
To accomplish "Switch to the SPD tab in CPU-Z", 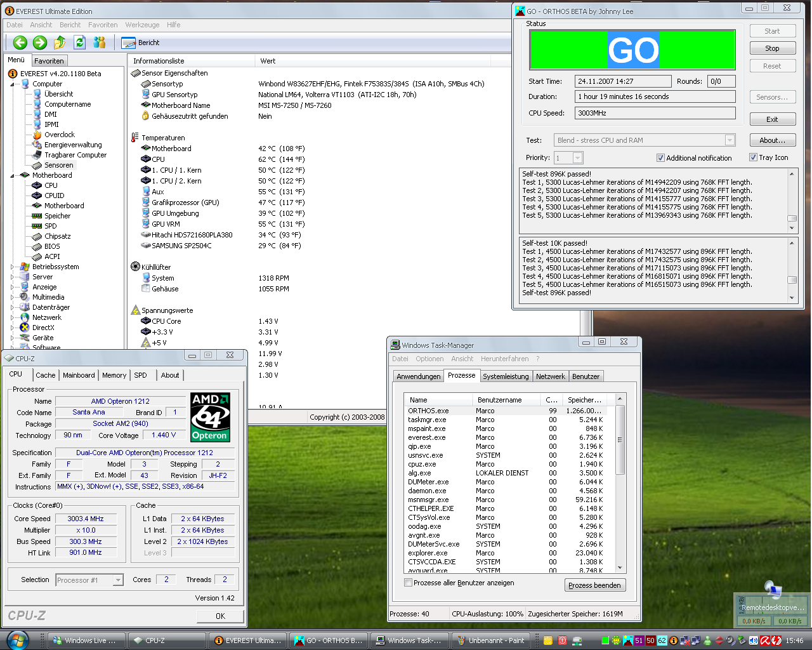I will point(140,375).
